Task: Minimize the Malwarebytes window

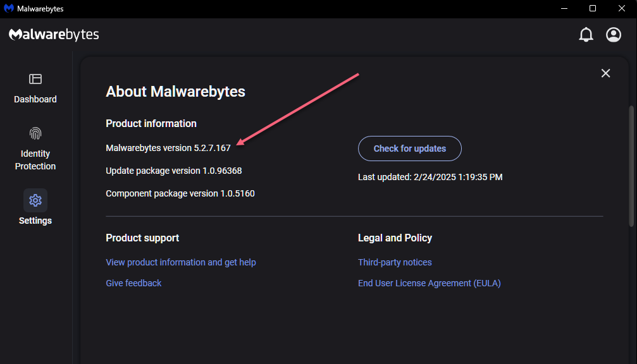Action: (564, 8)
